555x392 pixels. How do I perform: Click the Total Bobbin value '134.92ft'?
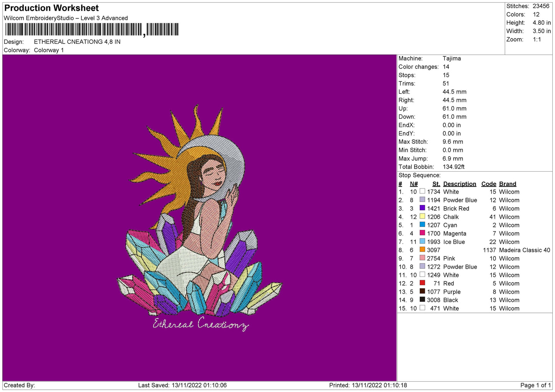pyautogui.click(x=454, y=167)
